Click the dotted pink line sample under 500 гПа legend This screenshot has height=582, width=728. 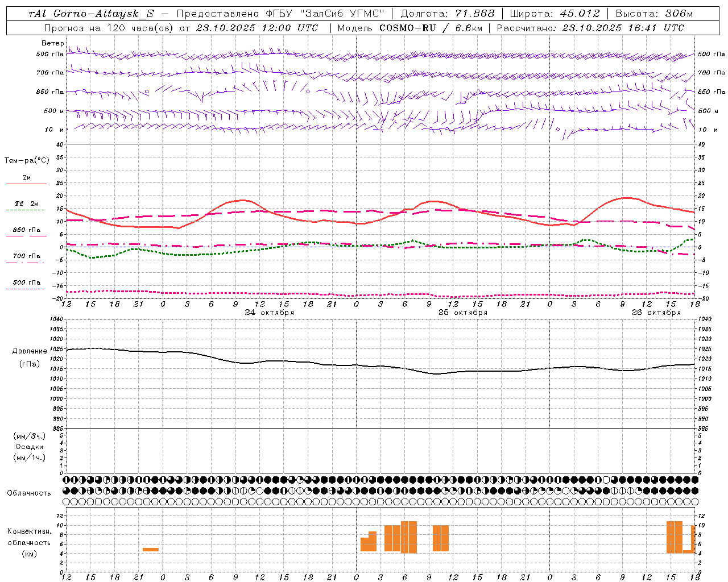point(25,289)
